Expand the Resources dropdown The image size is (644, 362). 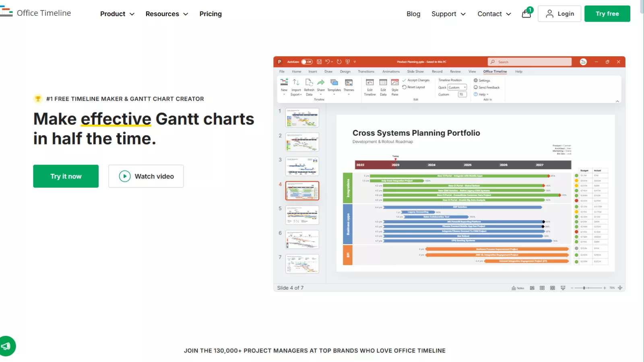click(x=167, y=14)
